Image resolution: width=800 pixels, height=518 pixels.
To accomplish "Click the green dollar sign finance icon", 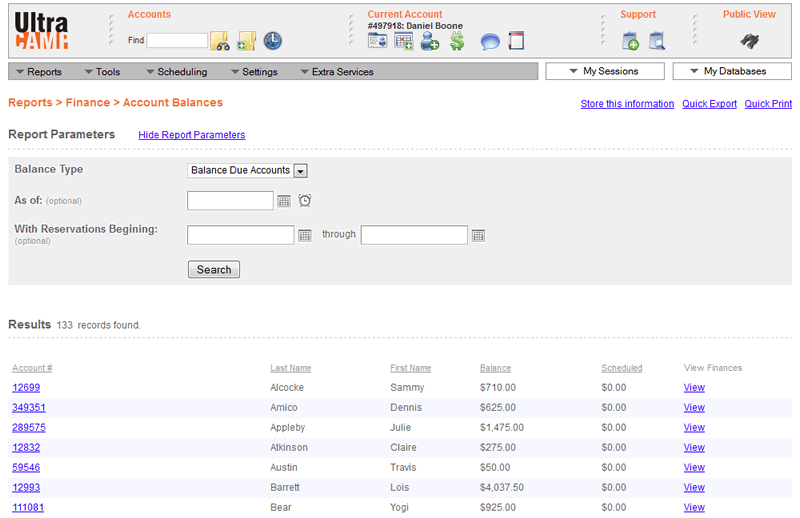I will [x=456, y=41].
